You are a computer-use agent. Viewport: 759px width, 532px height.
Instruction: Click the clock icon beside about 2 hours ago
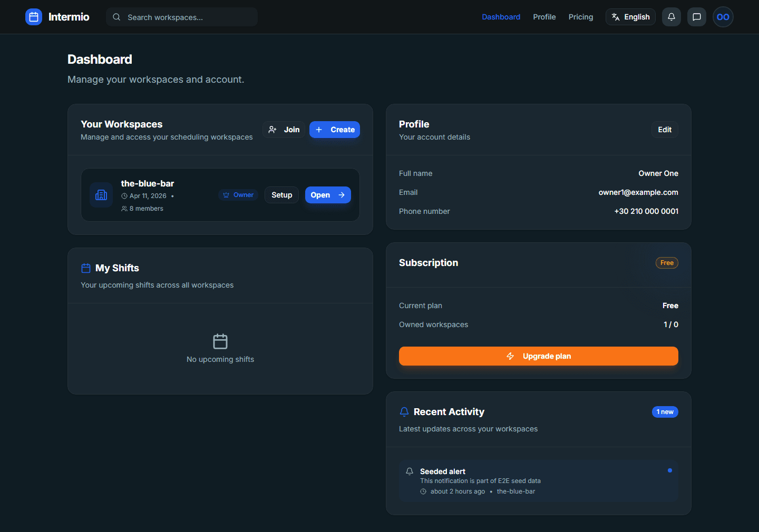(423, 491)
